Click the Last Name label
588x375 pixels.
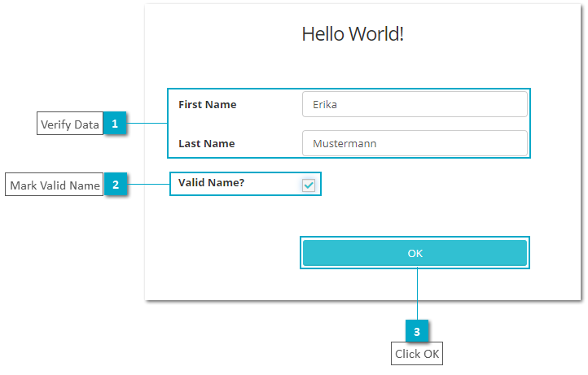pos(207,143)
